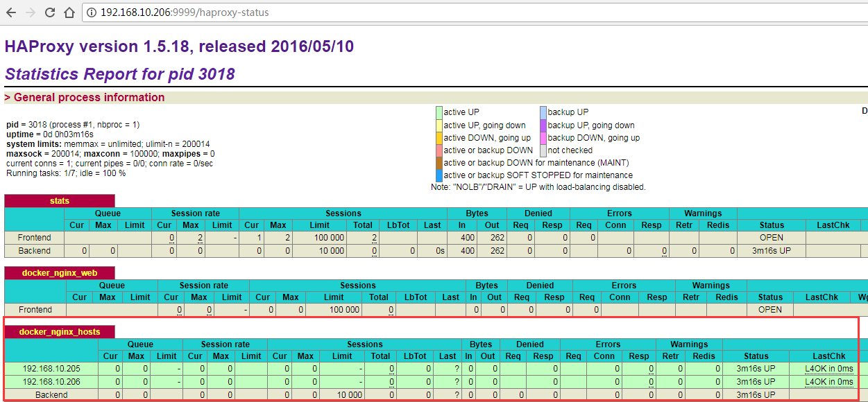Click the 'not checked' legend label
The height and width of the screenshot is (402, 868).
point(570,150)
